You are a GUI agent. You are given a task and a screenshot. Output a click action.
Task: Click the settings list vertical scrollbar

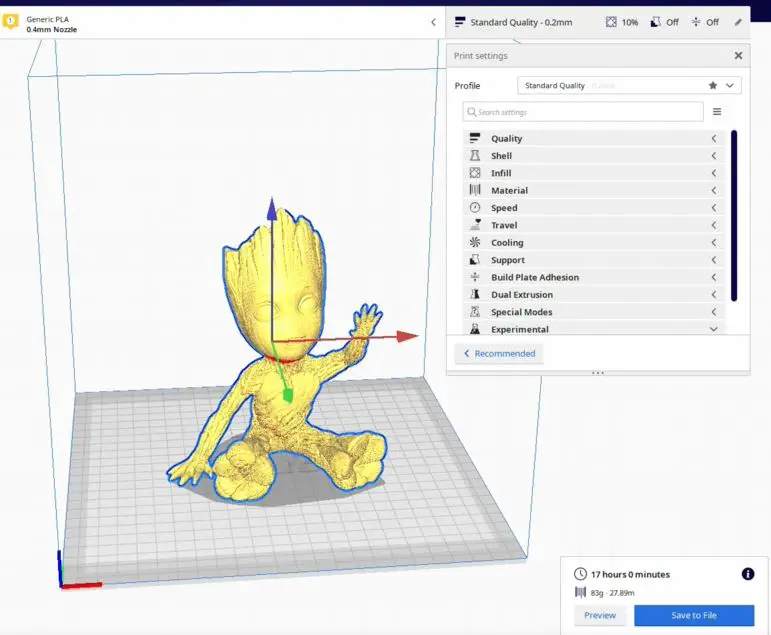point(734,215)
